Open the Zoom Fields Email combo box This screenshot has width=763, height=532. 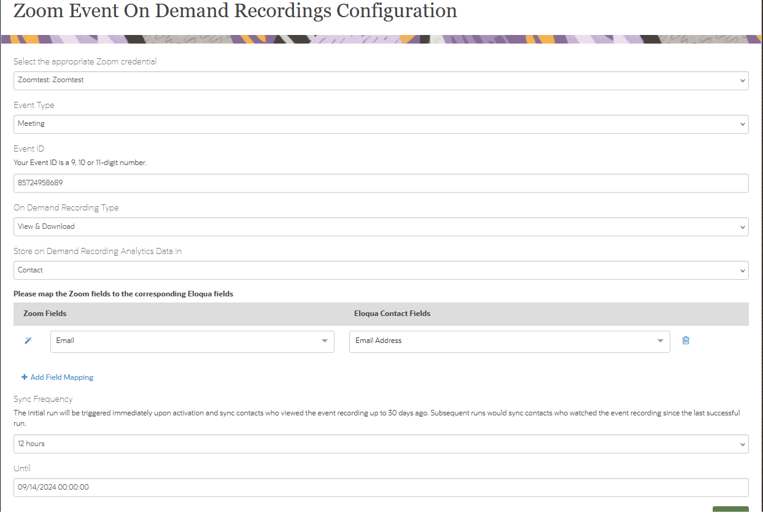[192, 341]
